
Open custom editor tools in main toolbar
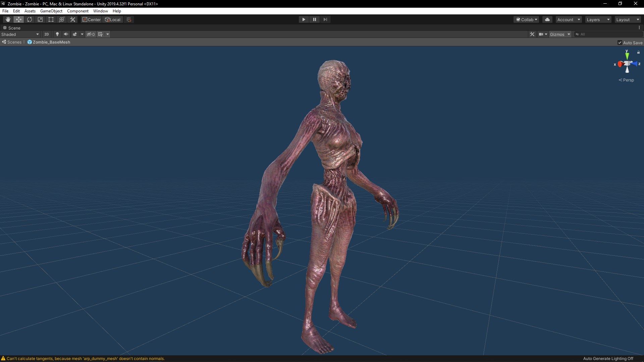(72, 19)
